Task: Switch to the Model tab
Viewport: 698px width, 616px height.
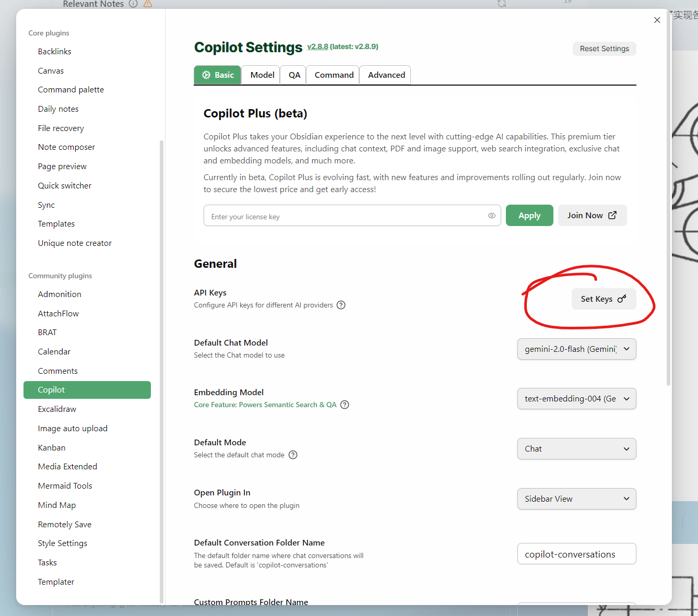Action: 262,75
